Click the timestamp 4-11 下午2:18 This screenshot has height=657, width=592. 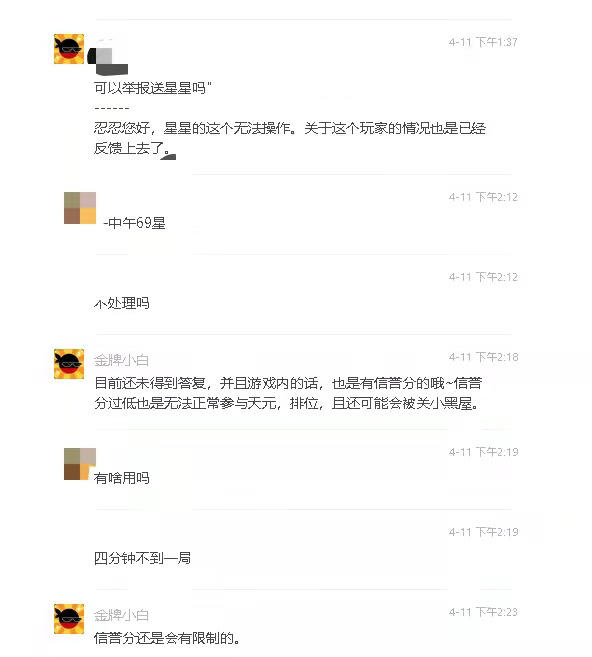[483, 357]
